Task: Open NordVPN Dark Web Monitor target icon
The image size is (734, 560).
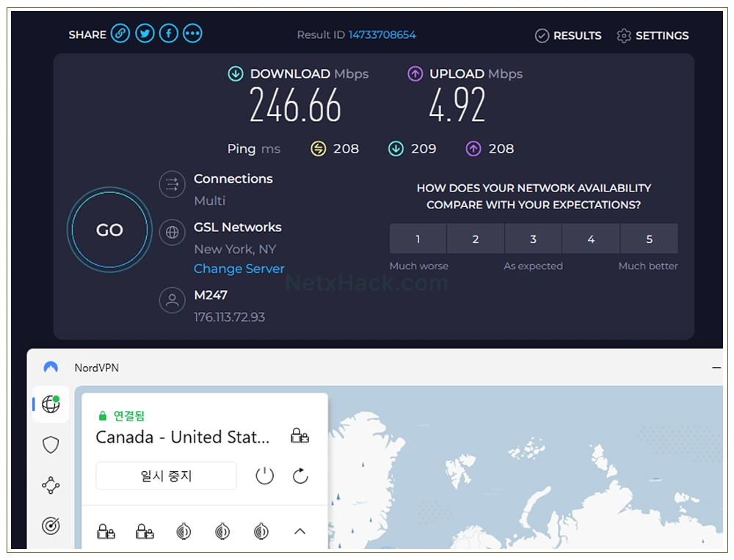Action: tap(51, 526)
